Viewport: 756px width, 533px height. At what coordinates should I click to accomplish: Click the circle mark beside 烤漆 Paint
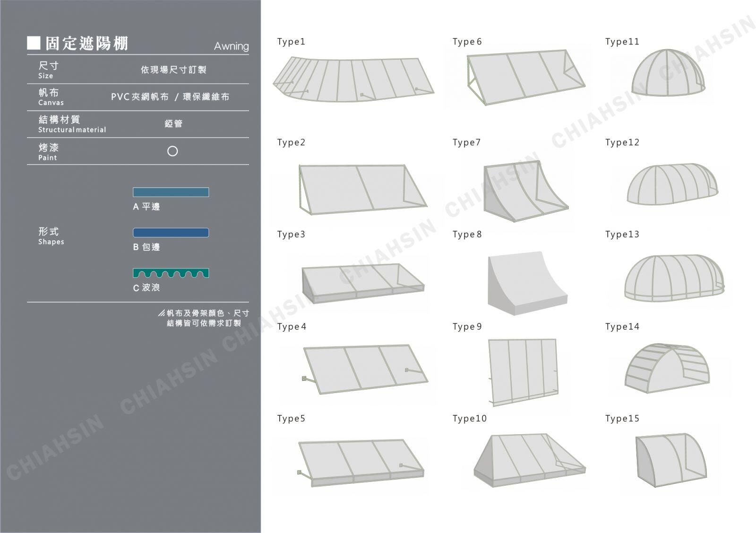pos(172,151)
